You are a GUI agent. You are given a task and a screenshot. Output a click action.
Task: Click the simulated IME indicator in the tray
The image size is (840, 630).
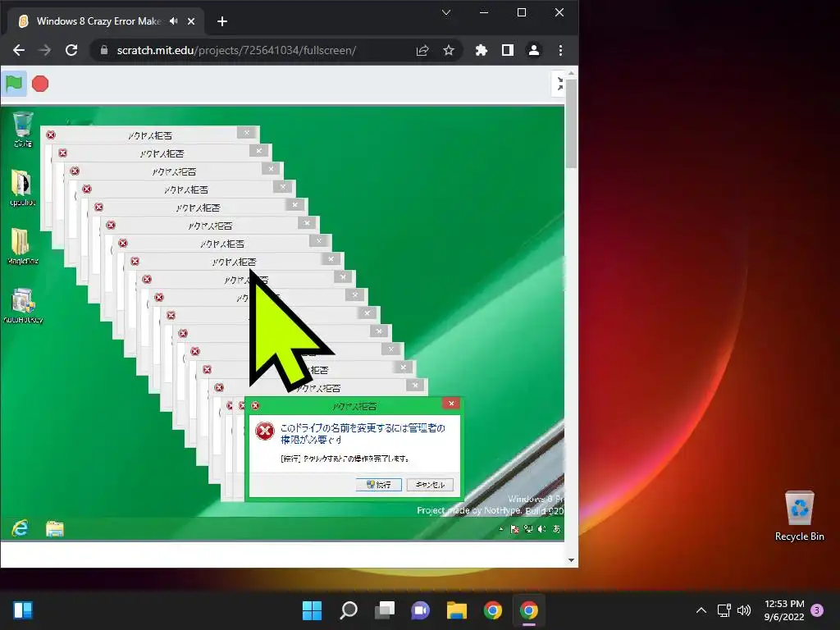coord(557,529)
